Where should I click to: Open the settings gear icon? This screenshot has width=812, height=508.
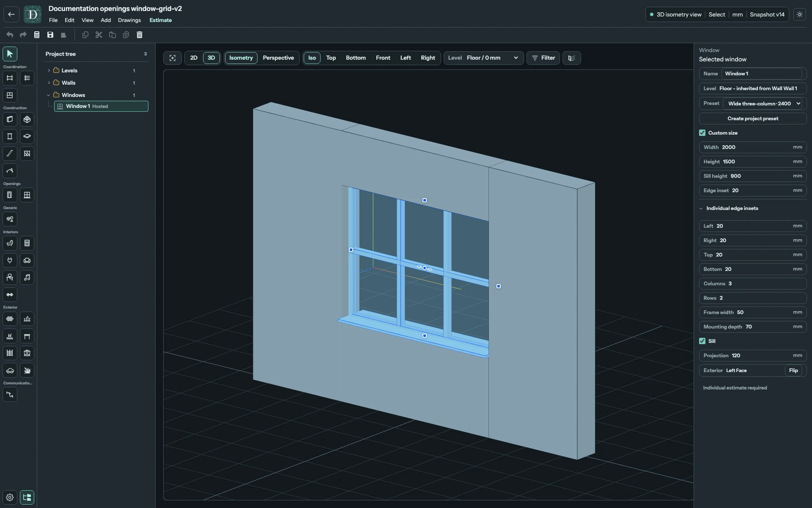click(10, 497)
